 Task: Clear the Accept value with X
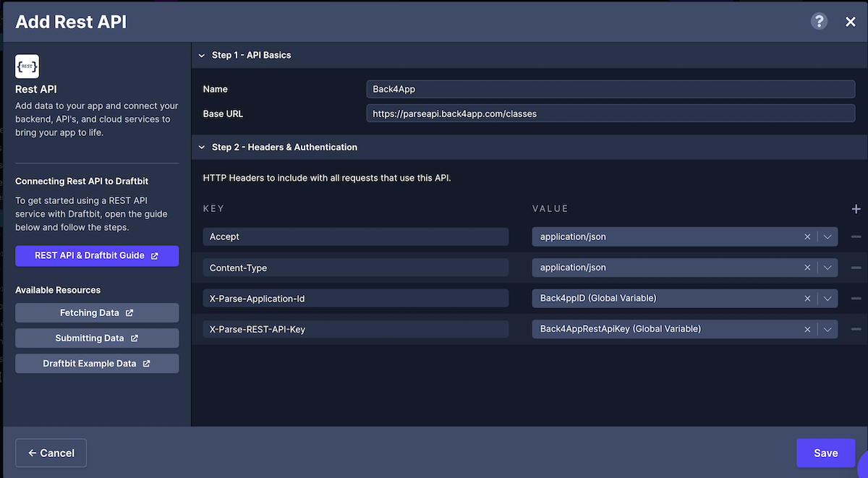click(x=807, y=236)
